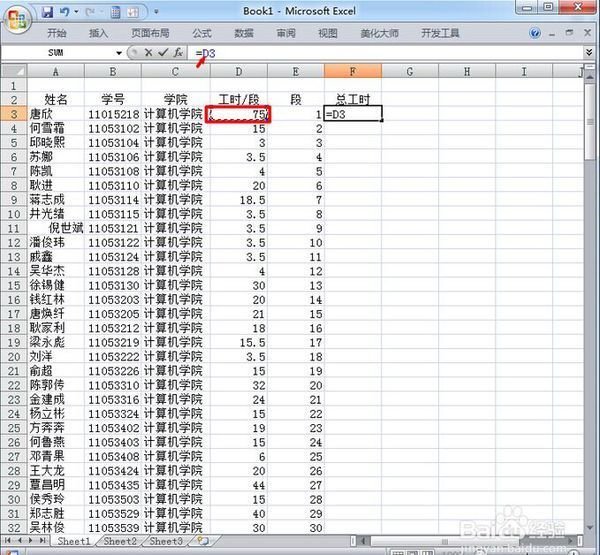Expand the Name Box dropdown showing SUM

click(x=119, y=53)
